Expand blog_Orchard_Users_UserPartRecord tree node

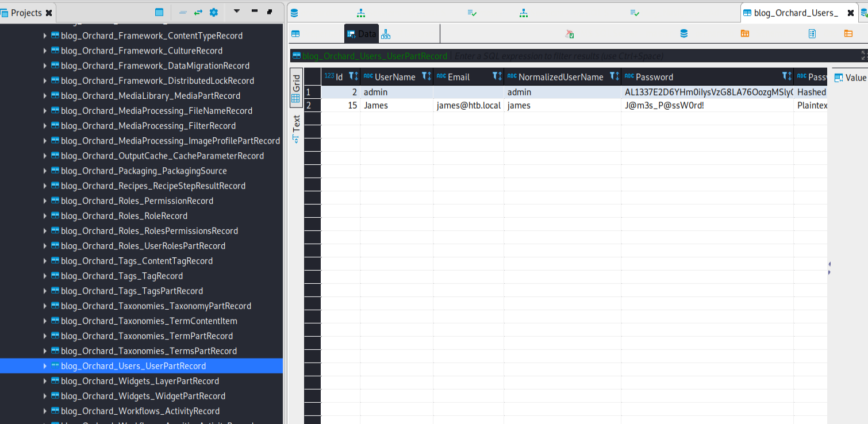(x=45, y=366)
